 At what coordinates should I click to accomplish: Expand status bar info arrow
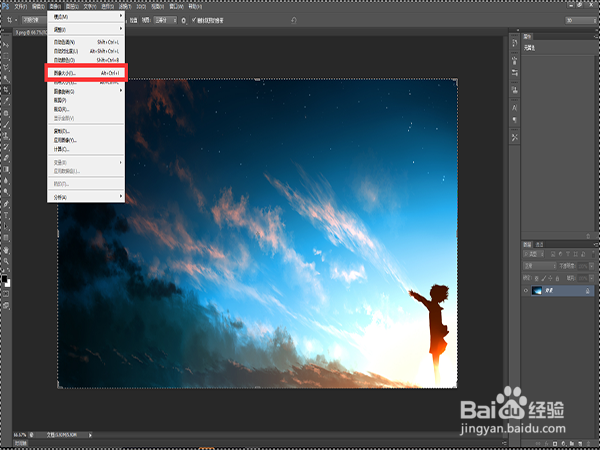click(x=90, y=435)
